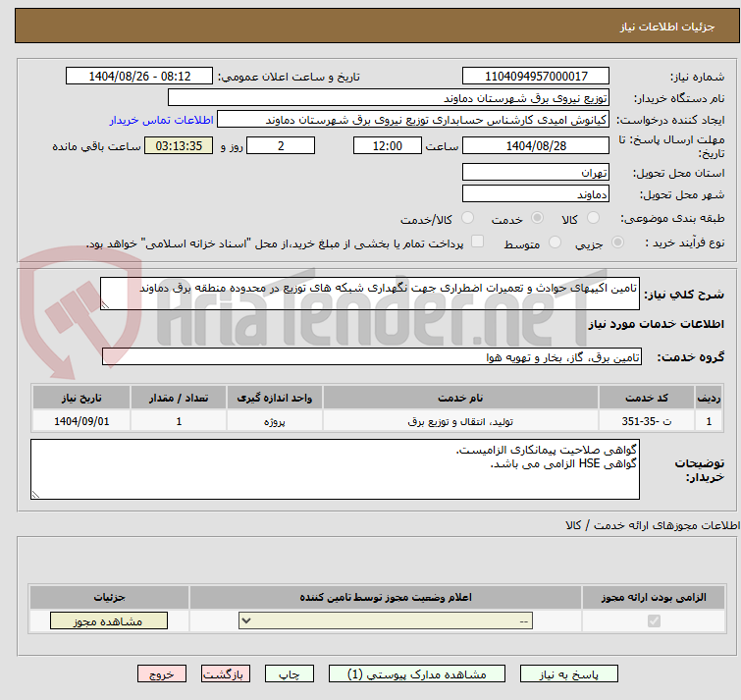This screenshot has height=700, width=741.
Task: Open 'مشاهده مجوز' license details button
Action: (108, 621)
